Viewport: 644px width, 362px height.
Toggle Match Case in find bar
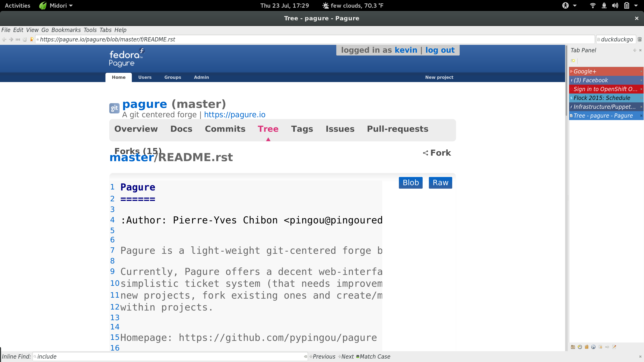click(x=373, y=357)
